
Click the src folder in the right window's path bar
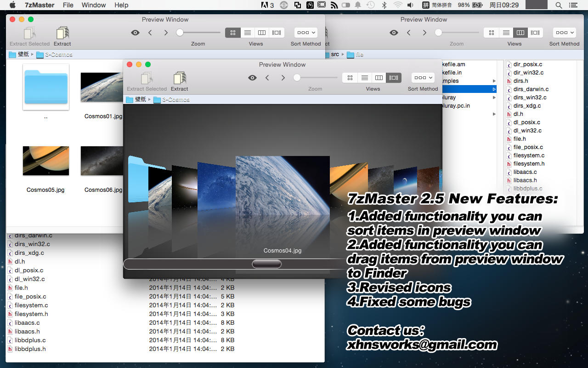335,54
